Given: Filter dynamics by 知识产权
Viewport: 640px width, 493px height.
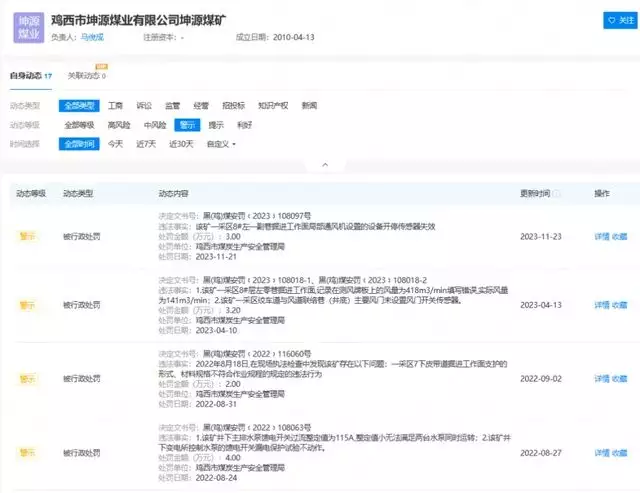Looking at the screenshot, I should point(273,106).
